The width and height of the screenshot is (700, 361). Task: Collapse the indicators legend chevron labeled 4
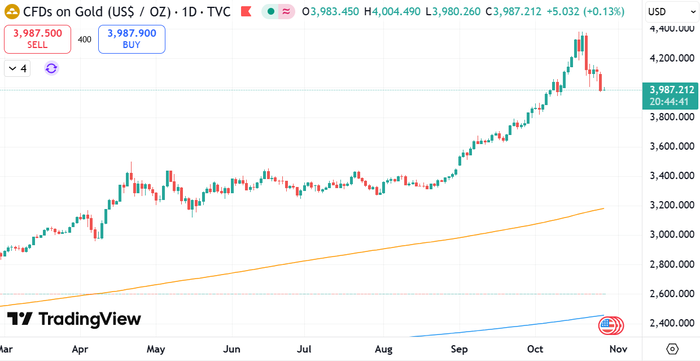[x=18, y=69]
